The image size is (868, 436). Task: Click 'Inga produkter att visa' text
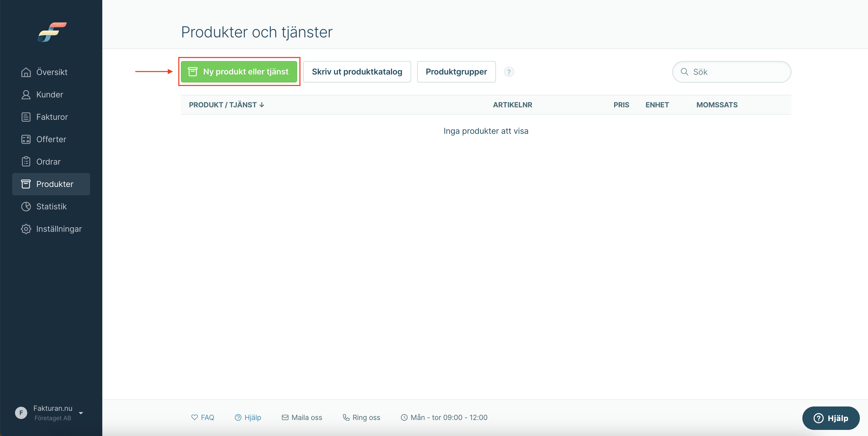tap(486, 131)
